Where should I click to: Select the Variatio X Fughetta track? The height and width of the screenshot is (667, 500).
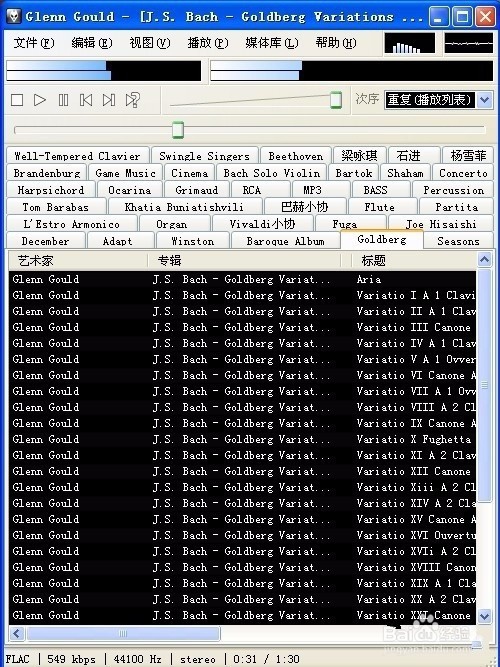(x=242, y=439)
